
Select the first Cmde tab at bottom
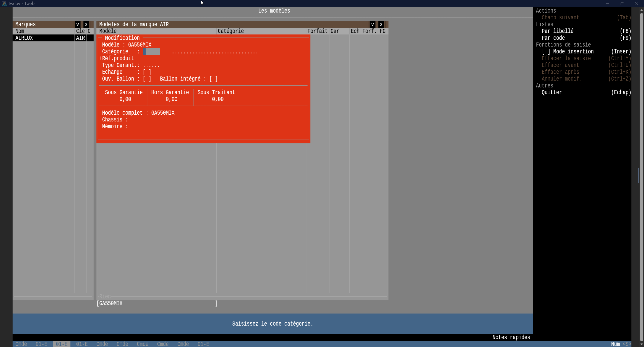pyautogui.click(x=21, y=344)
